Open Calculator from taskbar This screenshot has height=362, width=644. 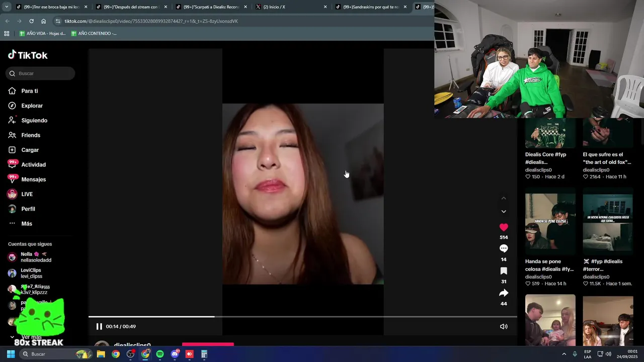click(x=204, y=354)
